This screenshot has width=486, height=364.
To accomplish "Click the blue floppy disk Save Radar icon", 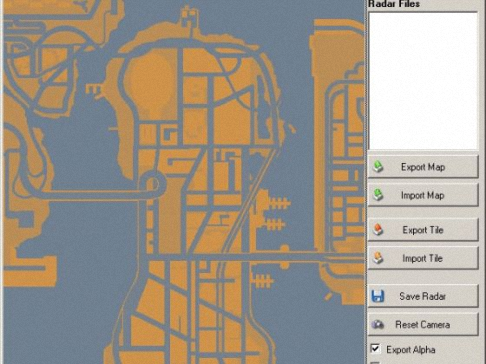I will coord(378,296).
